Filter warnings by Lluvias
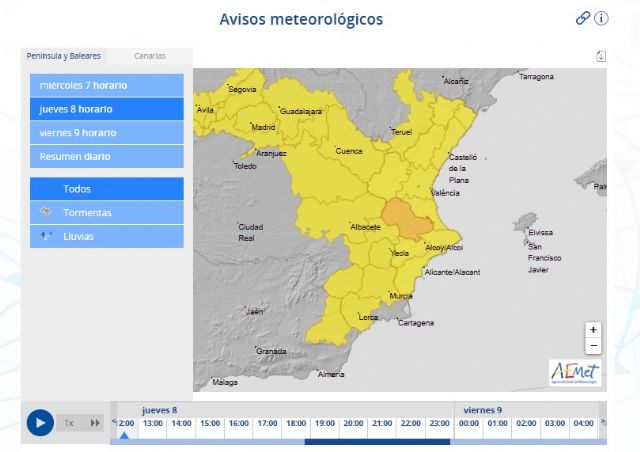Viewport: 640px width, 452px height. point(107,237)
